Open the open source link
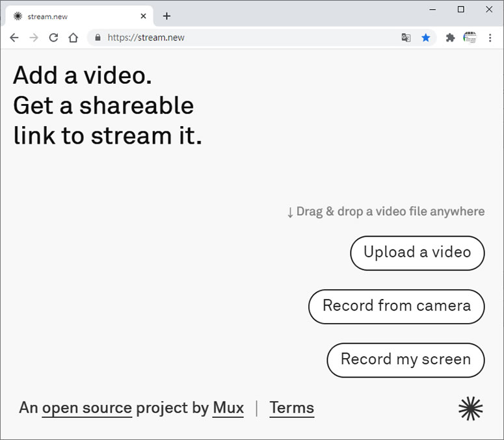Viewport: 504px width, 440px height. [86, 408]
